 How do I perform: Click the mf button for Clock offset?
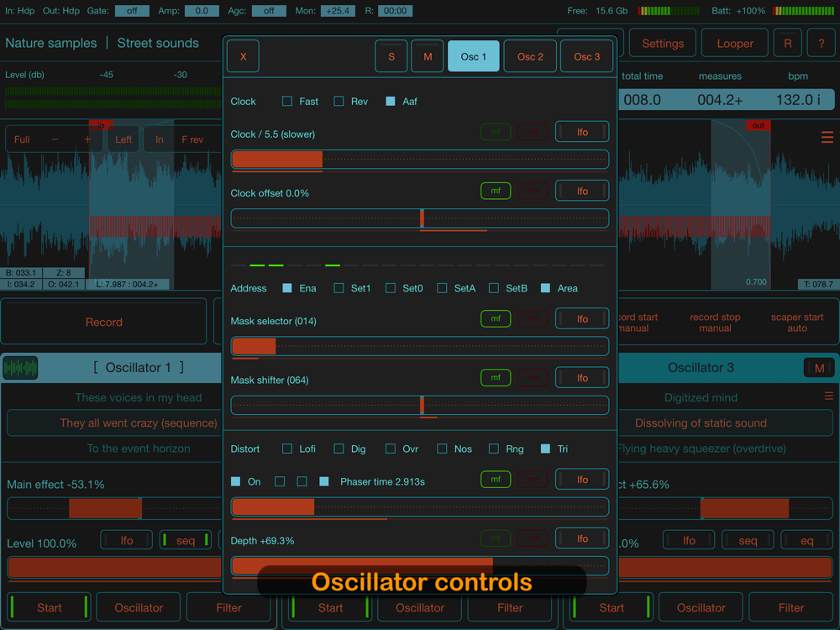[x=496, y=192]
